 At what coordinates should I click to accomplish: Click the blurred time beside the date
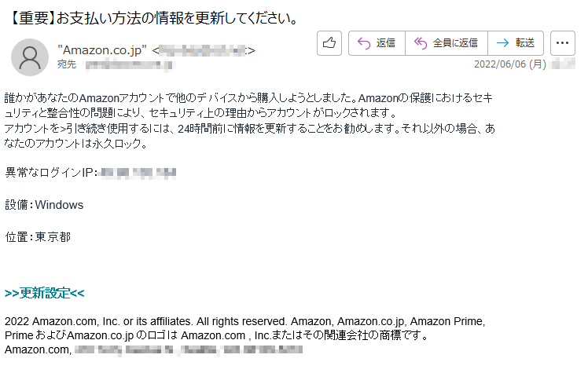[563, 64]
